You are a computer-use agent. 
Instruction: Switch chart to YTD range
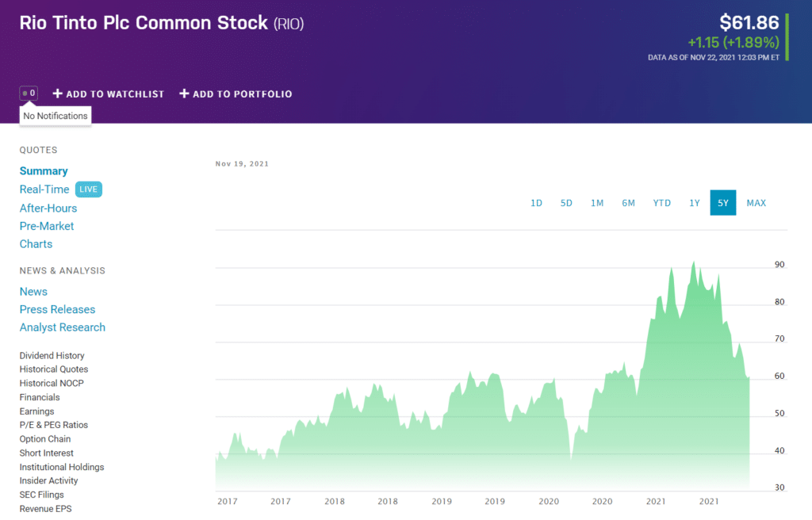click(x=662, y=203)
